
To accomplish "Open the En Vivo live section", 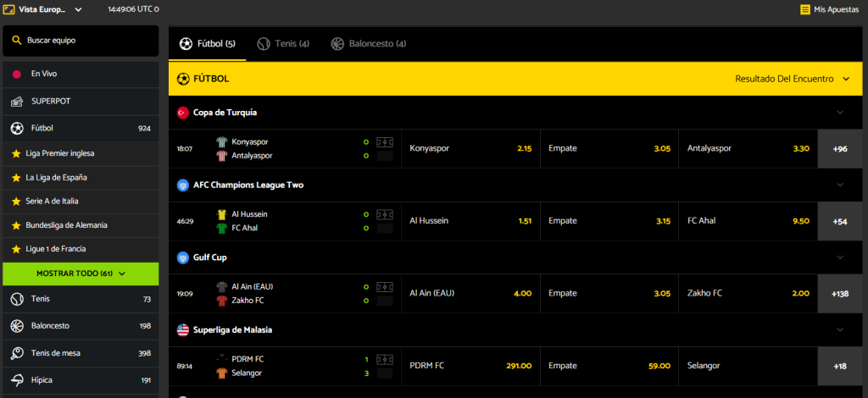I will click(x=81, y=74).
